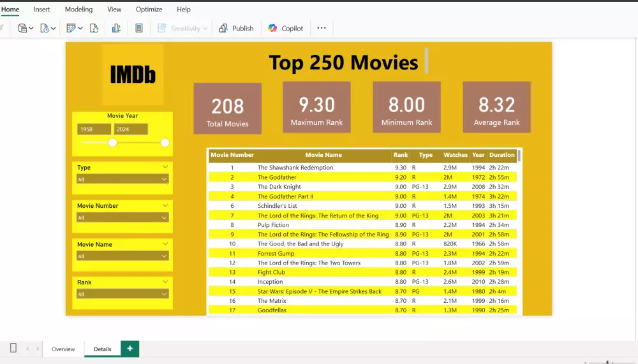Select the 208 Total Movies card
638x364 pixels.
[228, 108]
